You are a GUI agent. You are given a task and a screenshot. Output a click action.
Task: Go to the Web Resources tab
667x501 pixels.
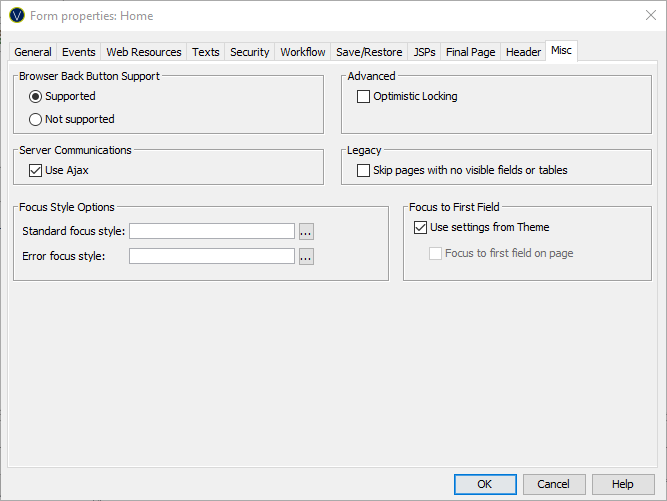point(144,52)
